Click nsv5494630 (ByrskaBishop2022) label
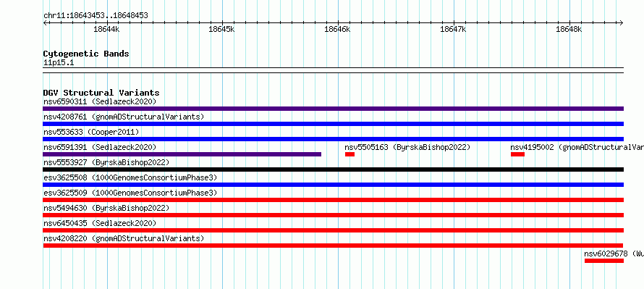Viewport: 644px width, 289px height. click(x=106, y=208)
